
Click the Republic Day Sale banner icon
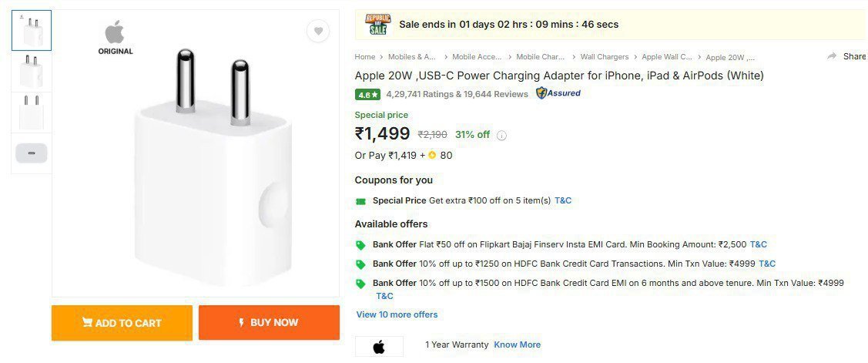[x=377, y=25]
